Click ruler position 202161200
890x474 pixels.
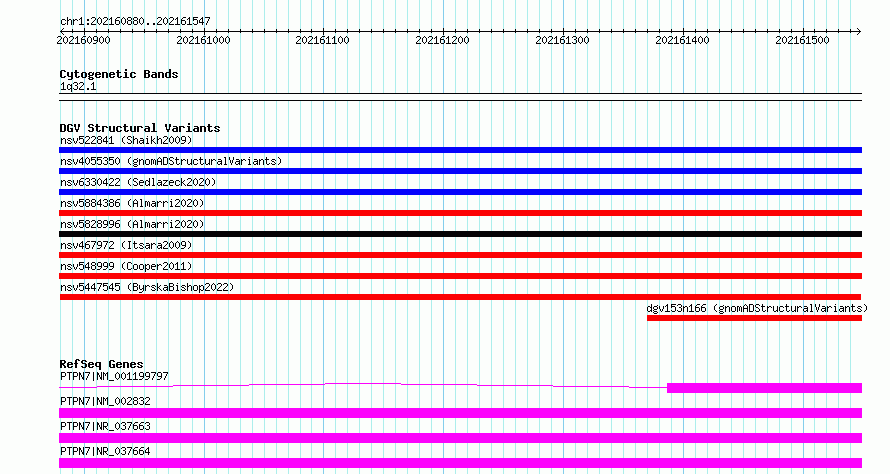point(442,40)
